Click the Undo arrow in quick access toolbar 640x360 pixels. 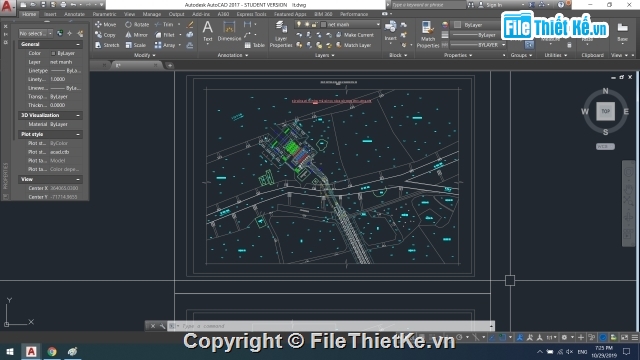[73, 5]
